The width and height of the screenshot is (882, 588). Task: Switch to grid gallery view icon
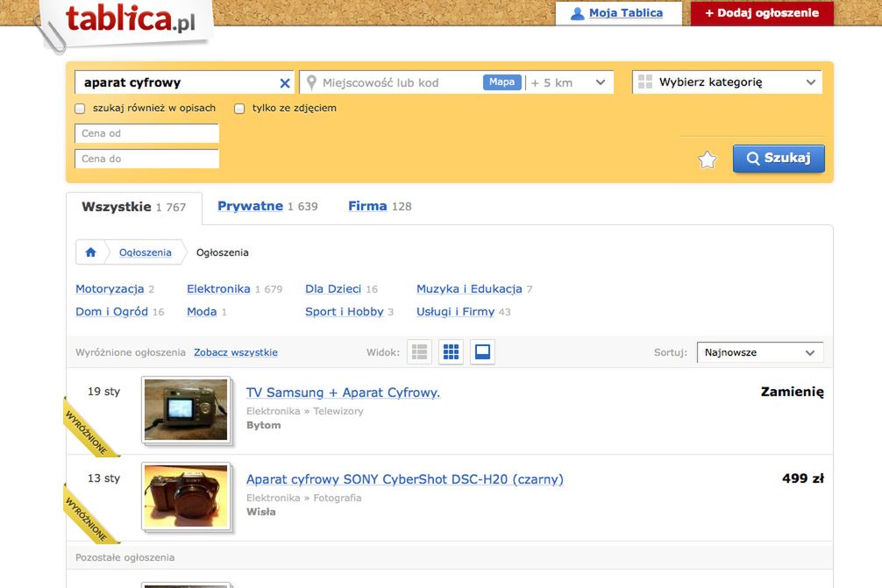point(452,352)
